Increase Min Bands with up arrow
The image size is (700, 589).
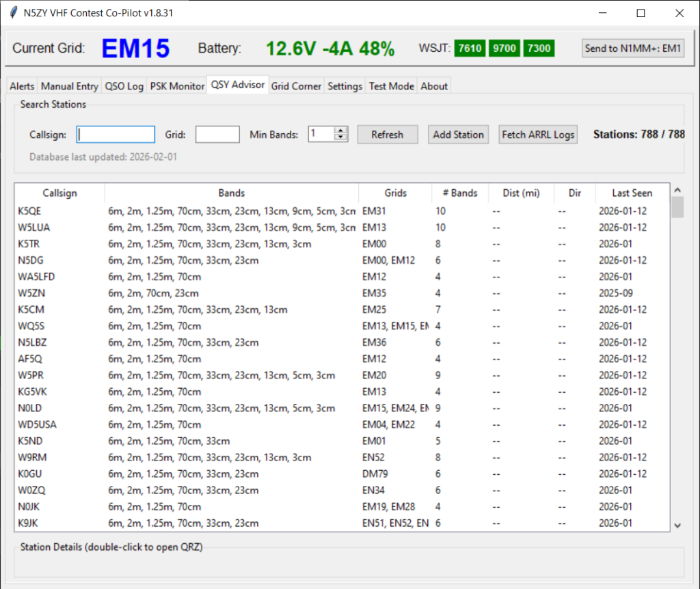(x=340, y=131)
